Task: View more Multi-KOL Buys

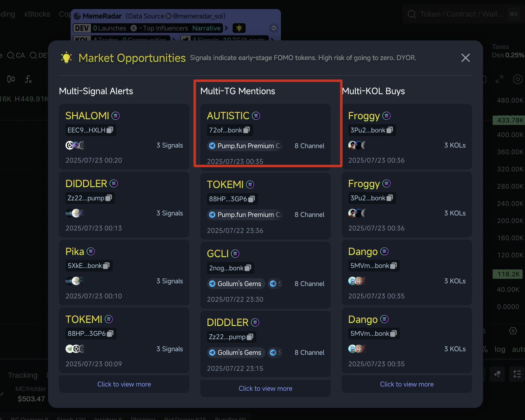Action: (x=407, y=384)
